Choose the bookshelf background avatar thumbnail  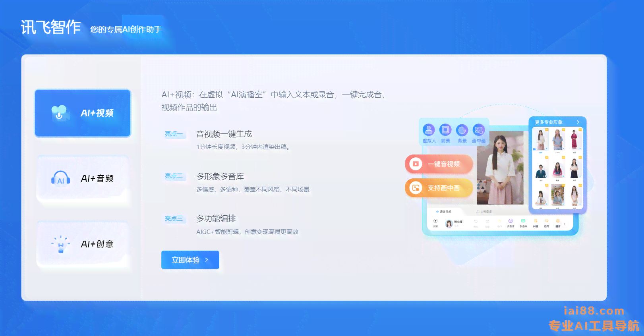tap(557, 195)
